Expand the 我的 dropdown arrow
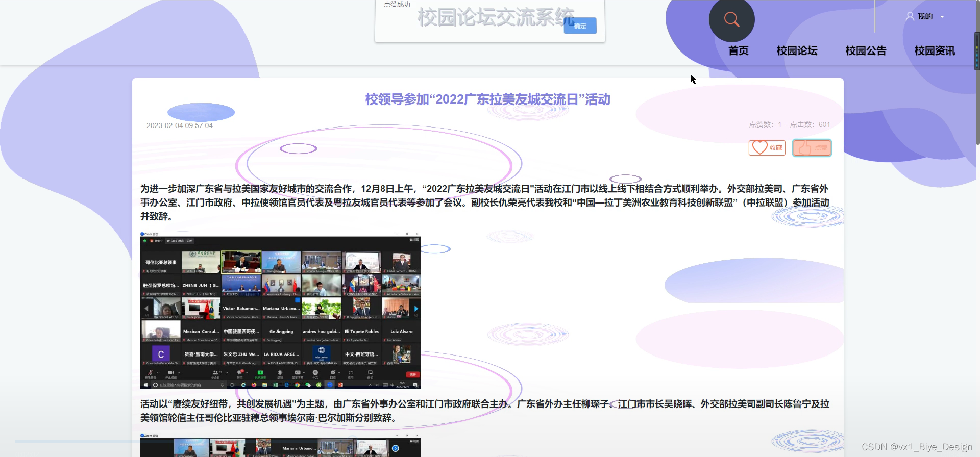This screenshot has height=457, width=980. [942, 17]
